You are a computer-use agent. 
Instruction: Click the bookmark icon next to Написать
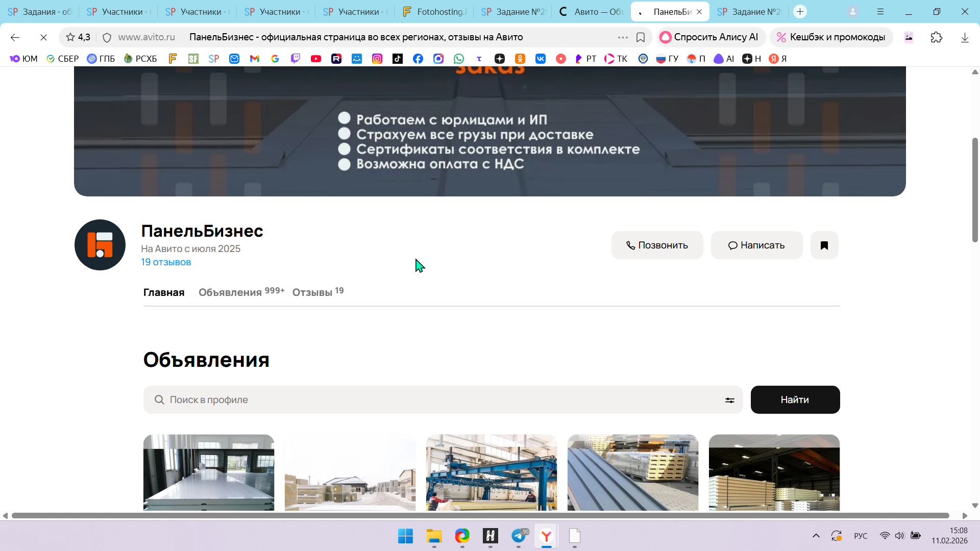point(824,245)
